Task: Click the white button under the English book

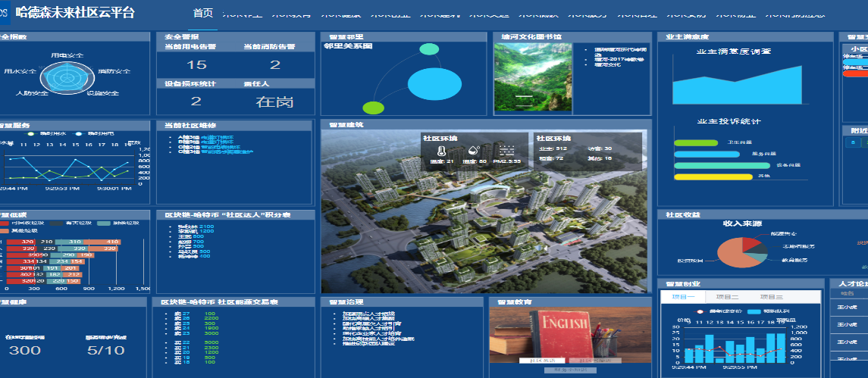Action: pyautogui.click(x=542, y=361)
